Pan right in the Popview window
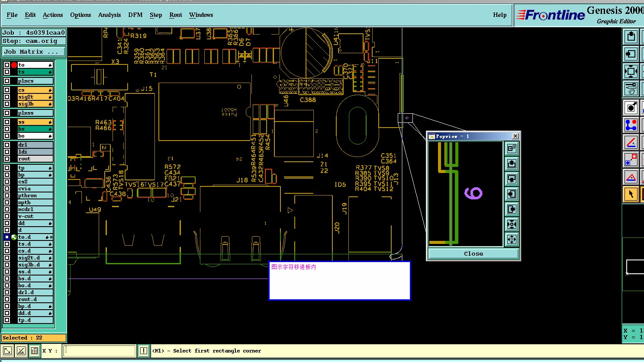 [x=512, y=209]
